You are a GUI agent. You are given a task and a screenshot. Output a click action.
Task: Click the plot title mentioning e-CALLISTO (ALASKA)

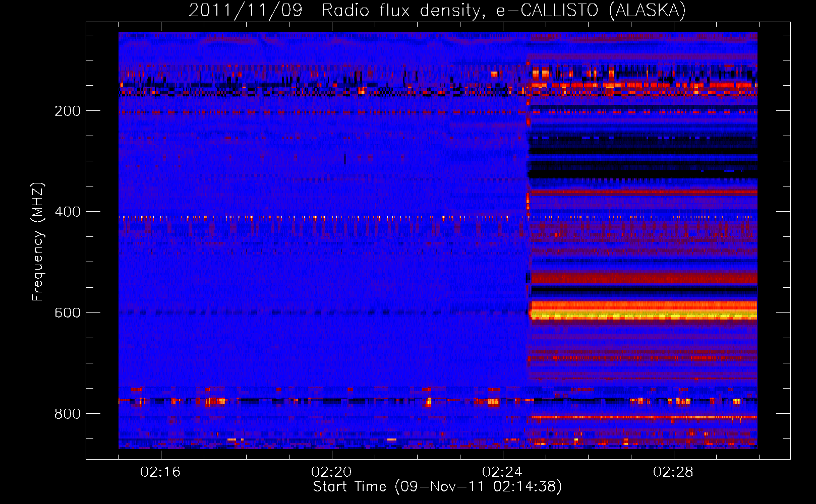coord(437,10)
